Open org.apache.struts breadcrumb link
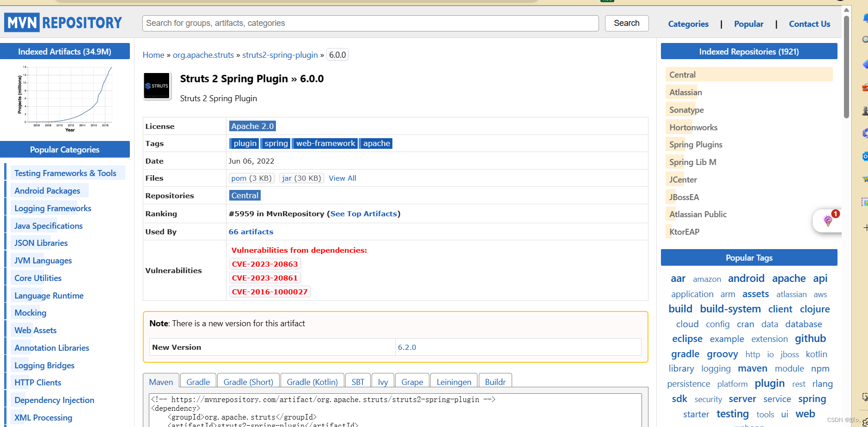The width and height of the screenshot is (868, 427). click(203, 55)
